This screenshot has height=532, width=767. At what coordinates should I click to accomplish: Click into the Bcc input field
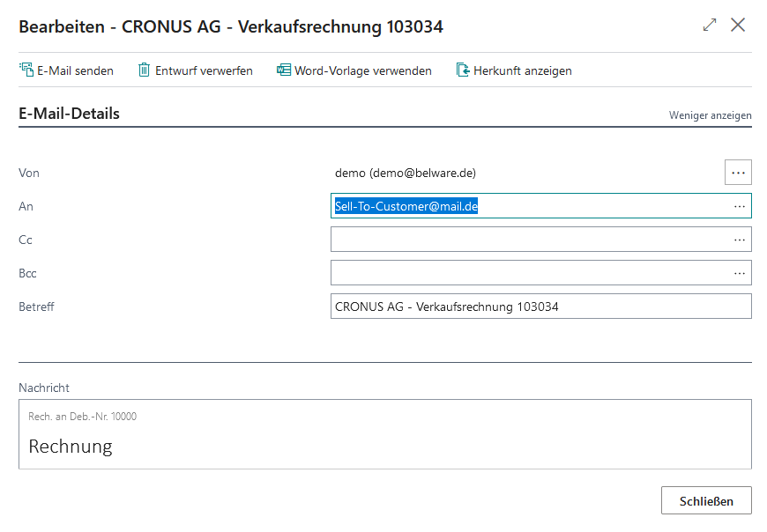[x=529, y=273]
